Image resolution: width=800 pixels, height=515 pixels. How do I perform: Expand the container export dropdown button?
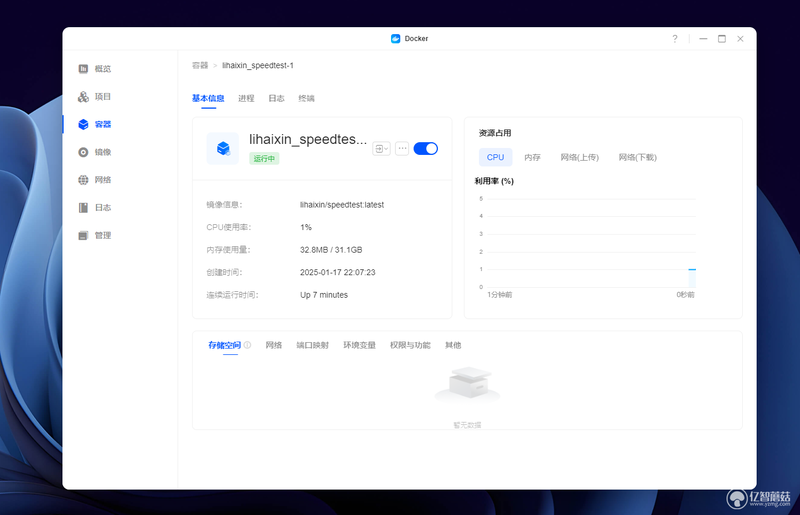tap(381, 149)
